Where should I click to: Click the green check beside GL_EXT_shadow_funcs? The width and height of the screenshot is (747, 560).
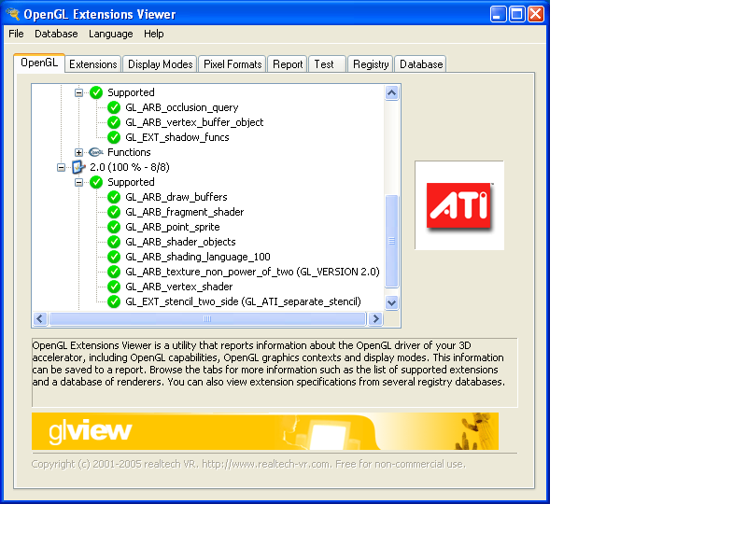(114, 137)
